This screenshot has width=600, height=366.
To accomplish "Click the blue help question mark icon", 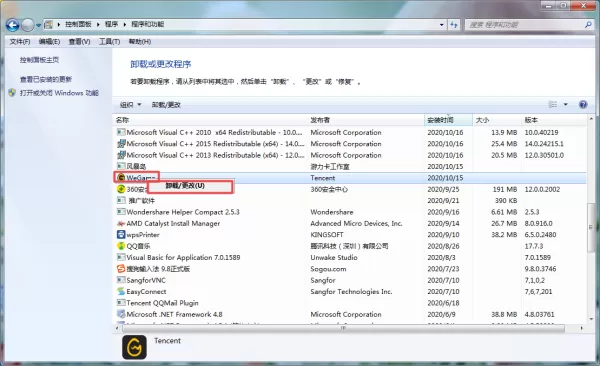I will (x=583, y=105).
